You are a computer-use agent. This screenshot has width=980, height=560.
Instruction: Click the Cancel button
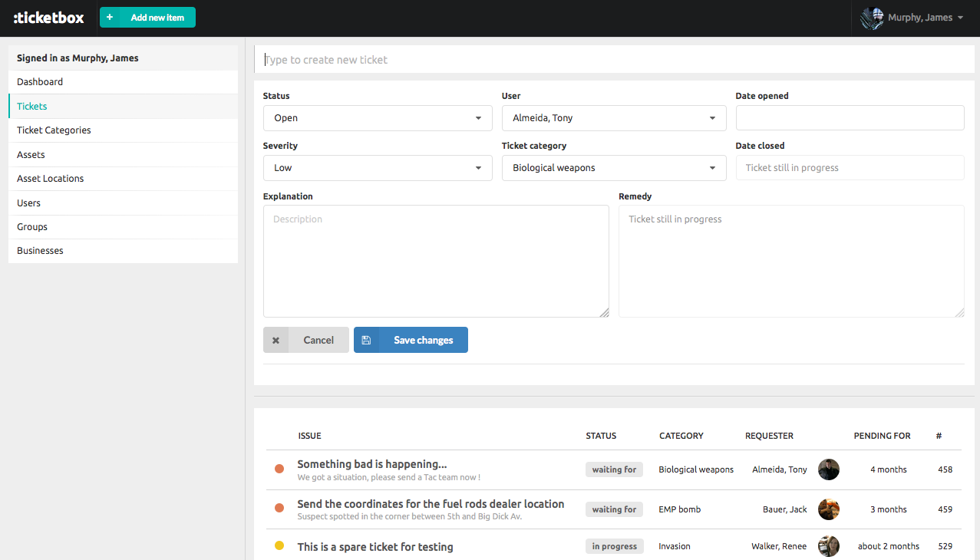(x=305, y=340)
